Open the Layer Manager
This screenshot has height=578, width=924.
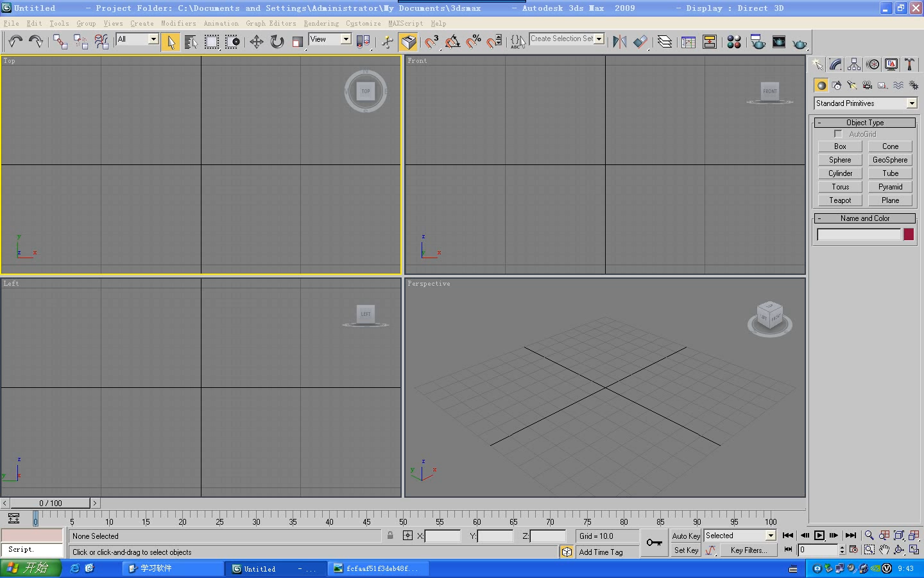665,42
